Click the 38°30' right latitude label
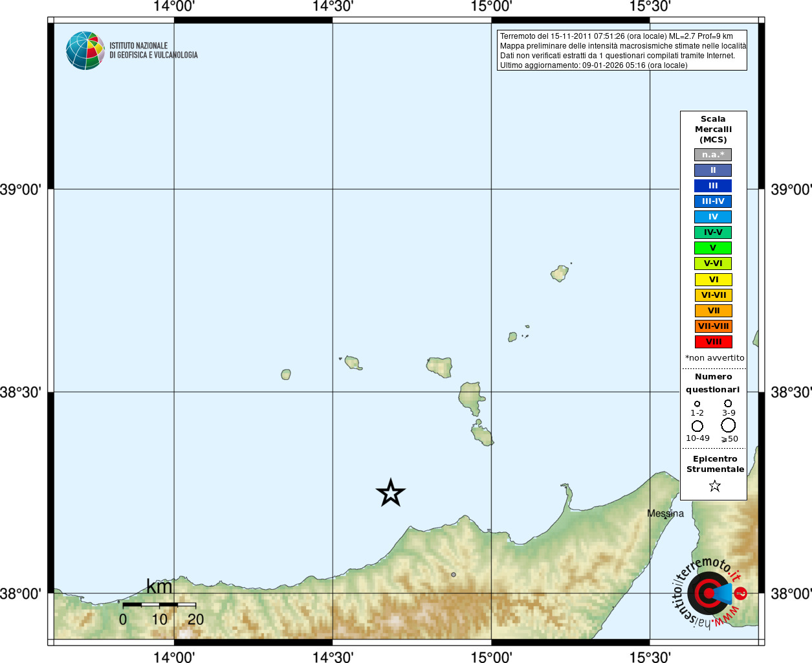 791,392
